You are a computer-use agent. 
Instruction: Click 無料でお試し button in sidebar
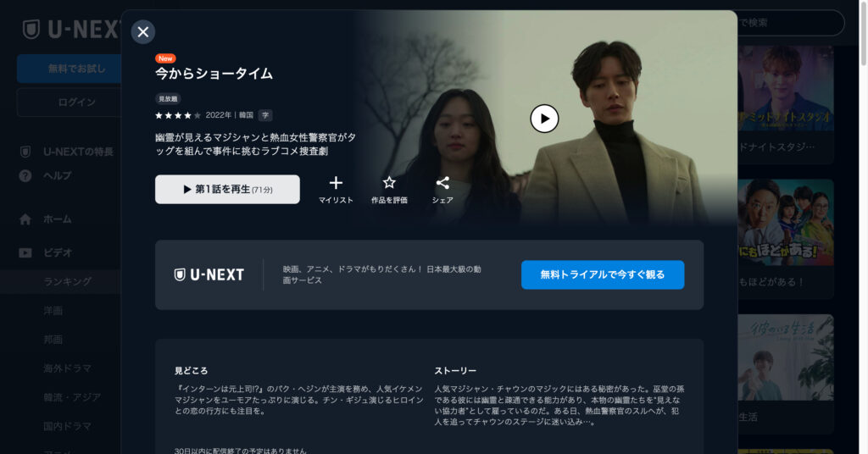pyautogui.click(x=69, y=69)
